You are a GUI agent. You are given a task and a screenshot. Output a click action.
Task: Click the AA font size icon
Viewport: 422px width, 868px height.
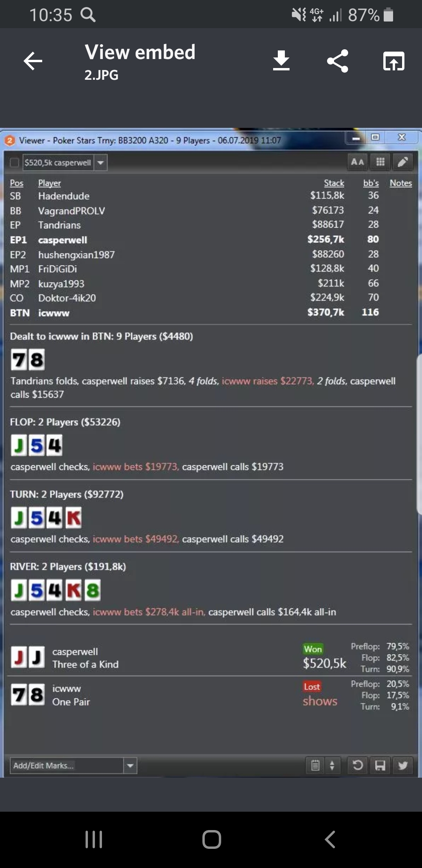[x=358, y=162]
